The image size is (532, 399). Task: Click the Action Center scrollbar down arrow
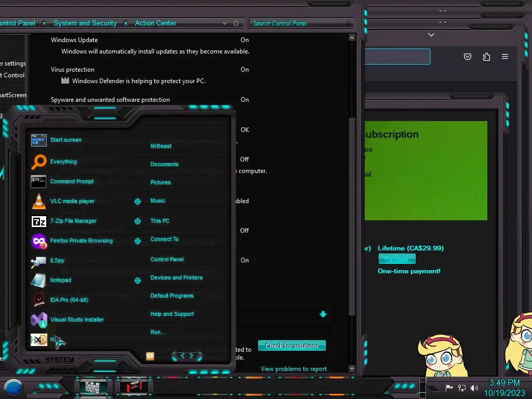(352, 368)
